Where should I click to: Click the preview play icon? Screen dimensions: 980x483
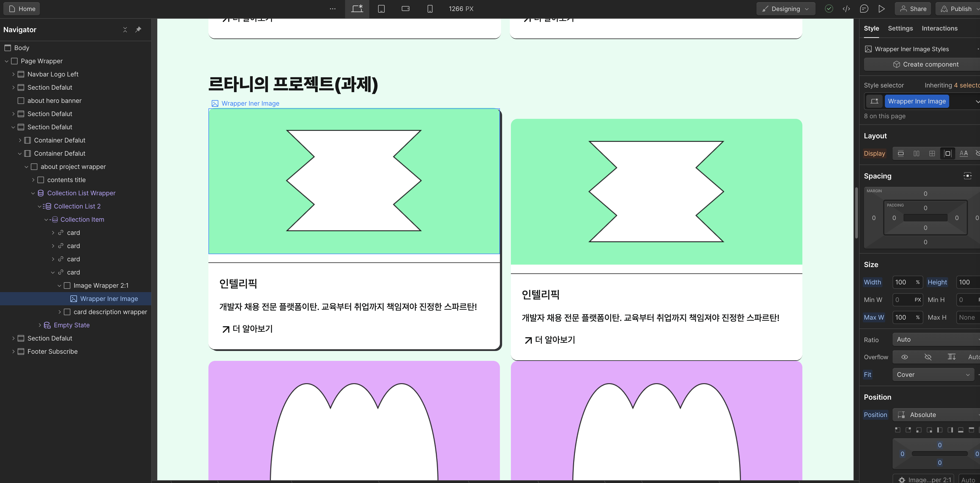click(882, 9)
